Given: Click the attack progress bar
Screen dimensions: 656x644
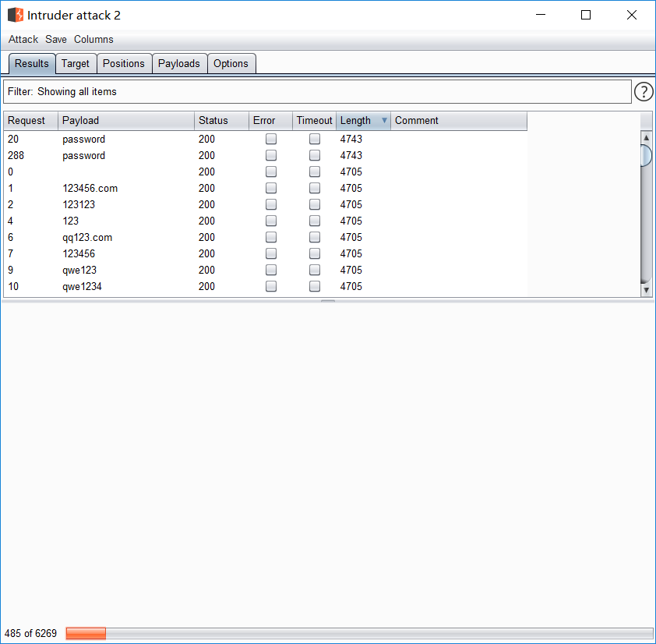Looking at the screenshot, I should [x=359, y=634].
